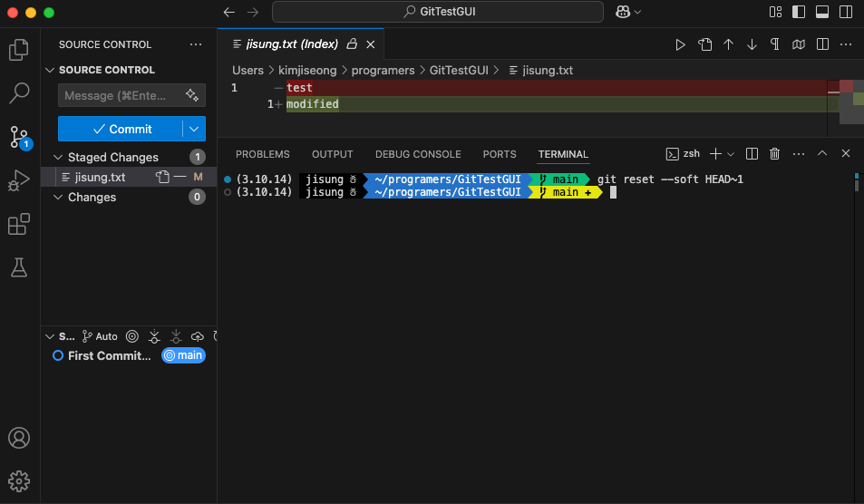Viewport: 864px width, 504px height.
Task: Go to next change arrow
Action: pyautogui.click(x=752, y=44)
